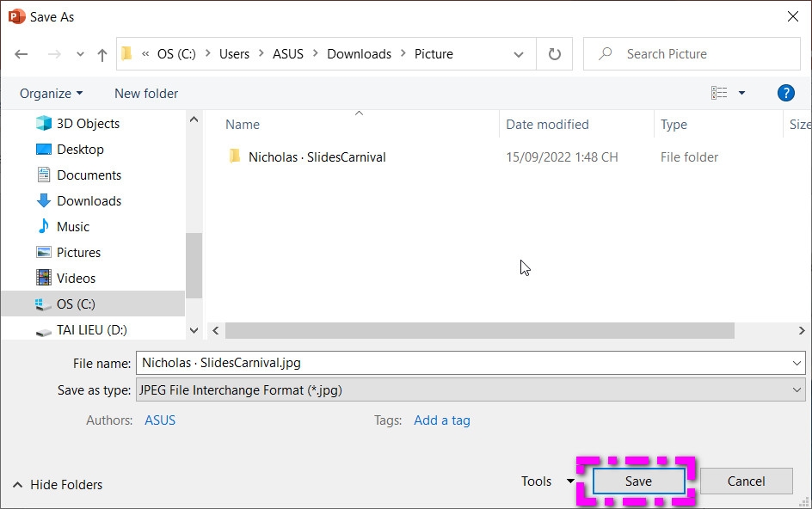Click the ASUS author link
Screen dimensions: 812x509
point(160,420)
